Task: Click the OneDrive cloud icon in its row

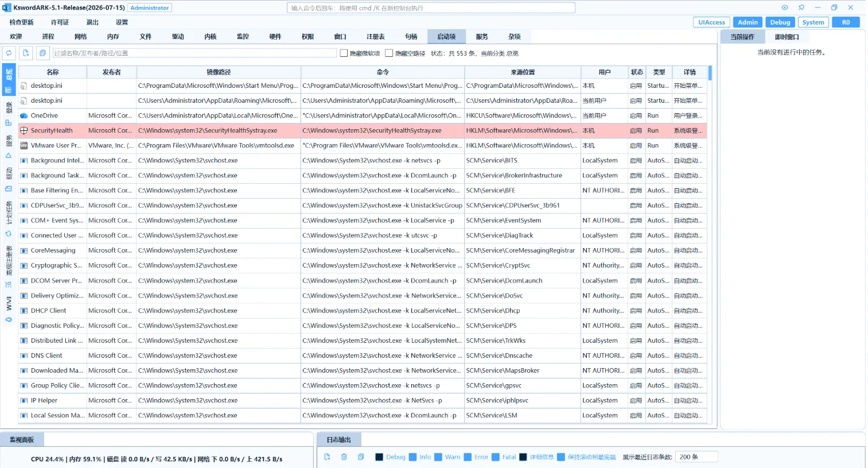Action: point(24,115)
